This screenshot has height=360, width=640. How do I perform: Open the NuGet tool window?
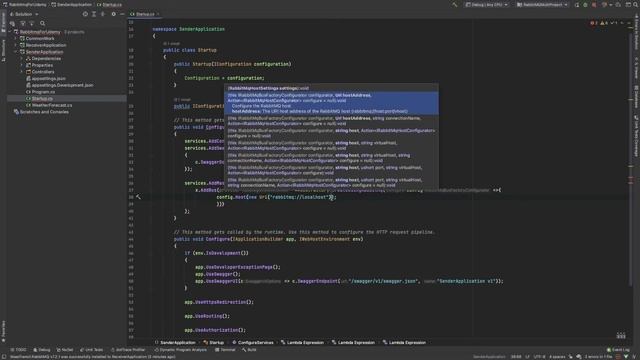[x=65, y=350]
